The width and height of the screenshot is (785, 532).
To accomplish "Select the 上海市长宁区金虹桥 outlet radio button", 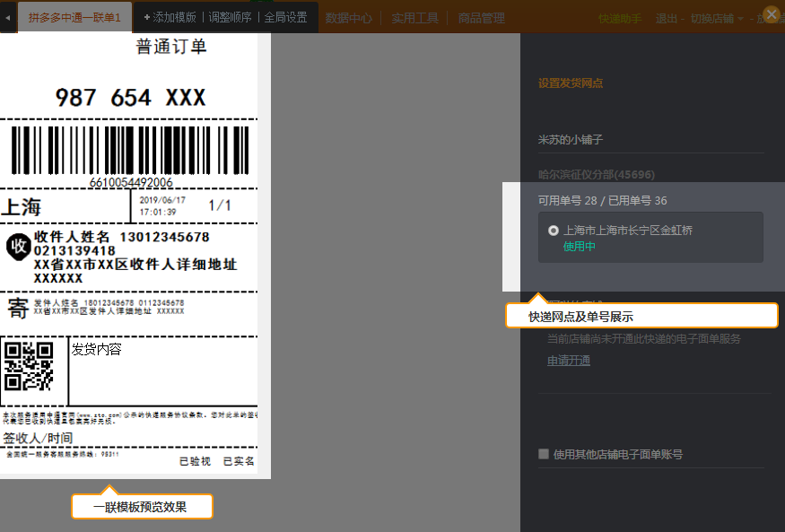I will [554, 231].
